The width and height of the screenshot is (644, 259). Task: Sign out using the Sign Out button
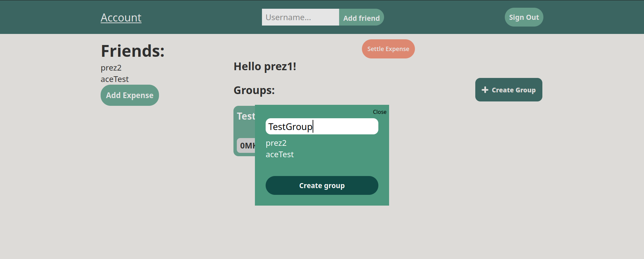click(x=524, y=17)
